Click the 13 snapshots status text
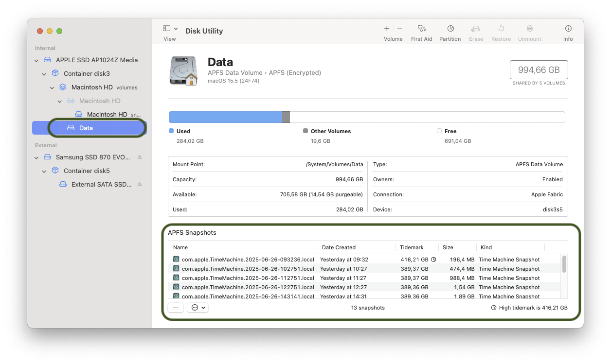 [x=368, y=308]
